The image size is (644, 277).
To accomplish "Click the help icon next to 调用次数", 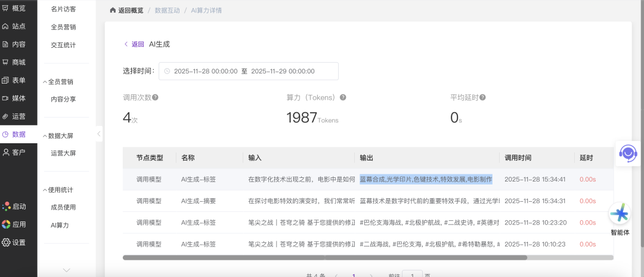I will [155, 97].
